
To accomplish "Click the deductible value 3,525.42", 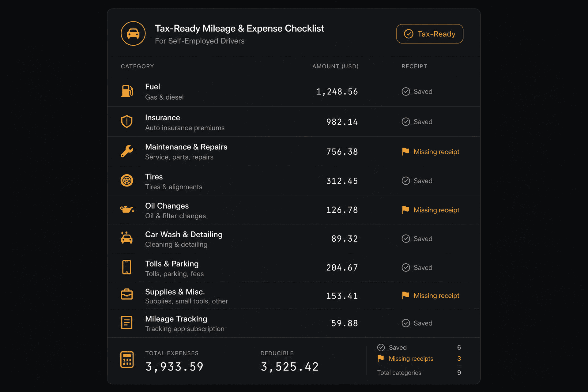I will tap(290, 367).
